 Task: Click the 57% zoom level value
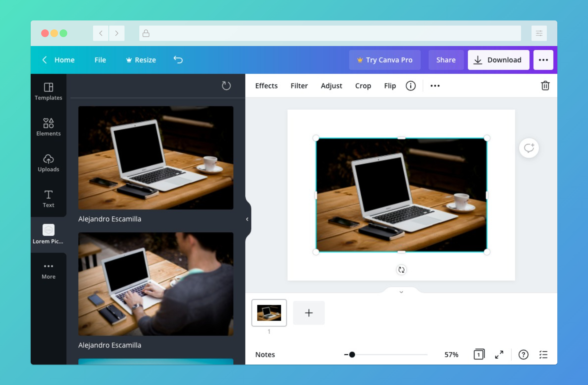pyautogui.click(x=451, y=354)
